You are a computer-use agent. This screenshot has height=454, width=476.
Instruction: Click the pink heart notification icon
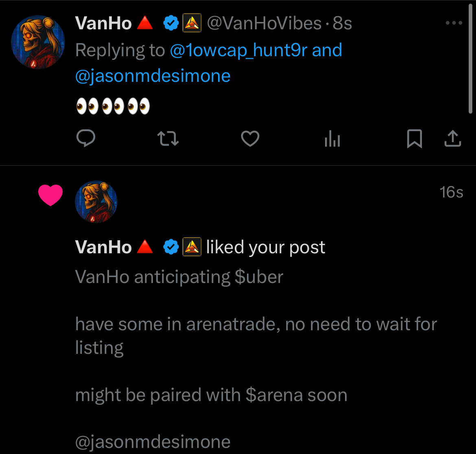click(50, 195)
